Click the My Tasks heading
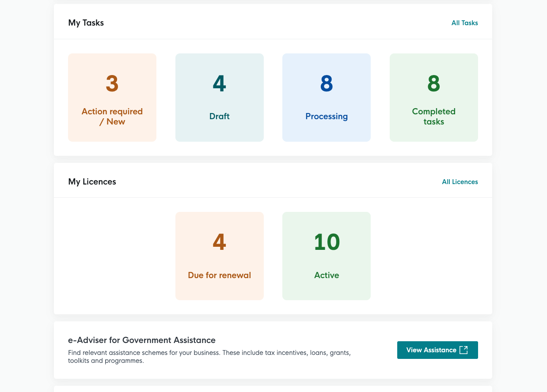This screenshot has height=392, width=547. coord(86,23)
